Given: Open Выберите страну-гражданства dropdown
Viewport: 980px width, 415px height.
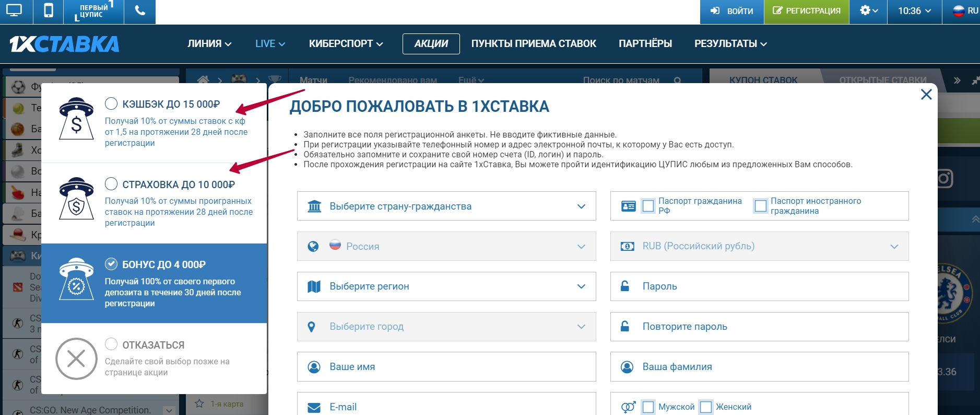Looking at the screenshot, I should pyautogui.click(x=446, y=206).
